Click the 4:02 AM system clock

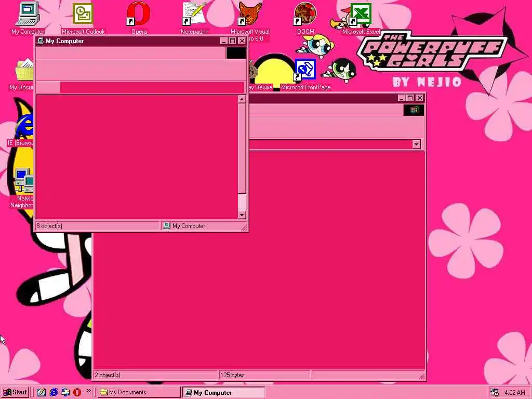(x=515, y=393)
